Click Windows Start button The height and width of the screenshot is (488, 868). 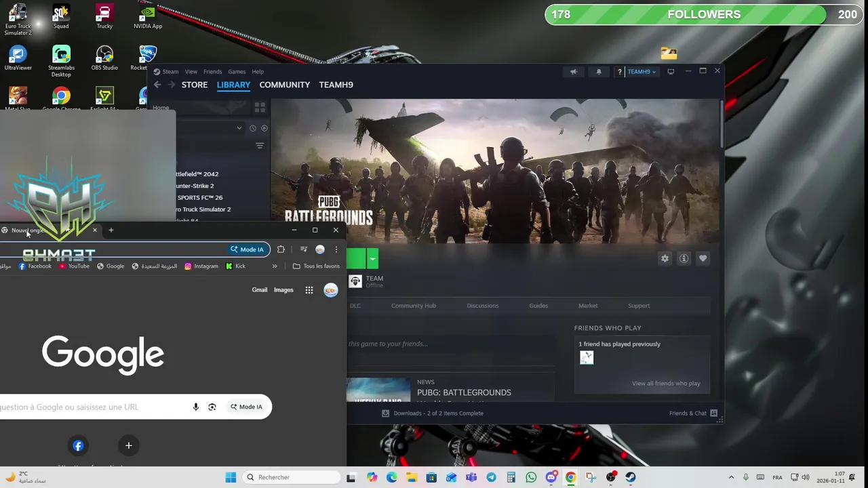(x=231, y=477)
